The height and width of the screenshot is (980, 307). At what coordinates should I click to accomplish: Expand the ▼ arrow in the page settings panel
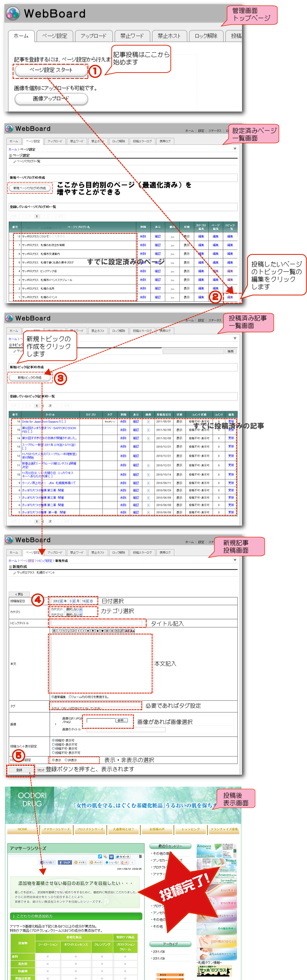(x=235, y=149)
